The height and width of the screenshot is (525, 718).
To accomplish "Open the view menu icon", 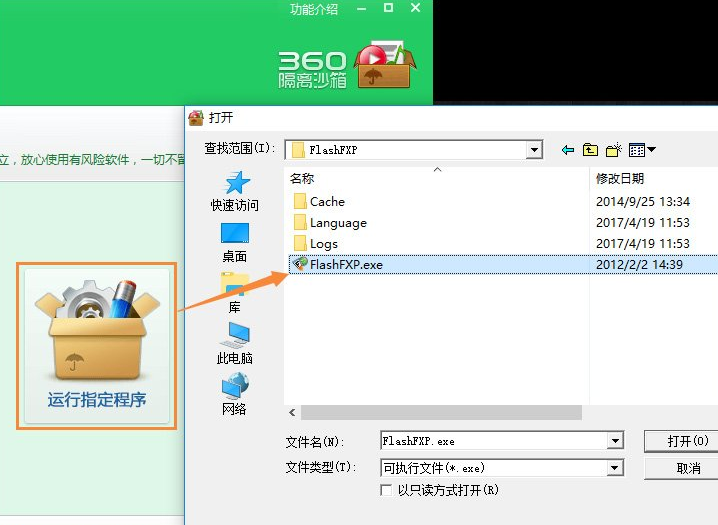I will 642,150.
